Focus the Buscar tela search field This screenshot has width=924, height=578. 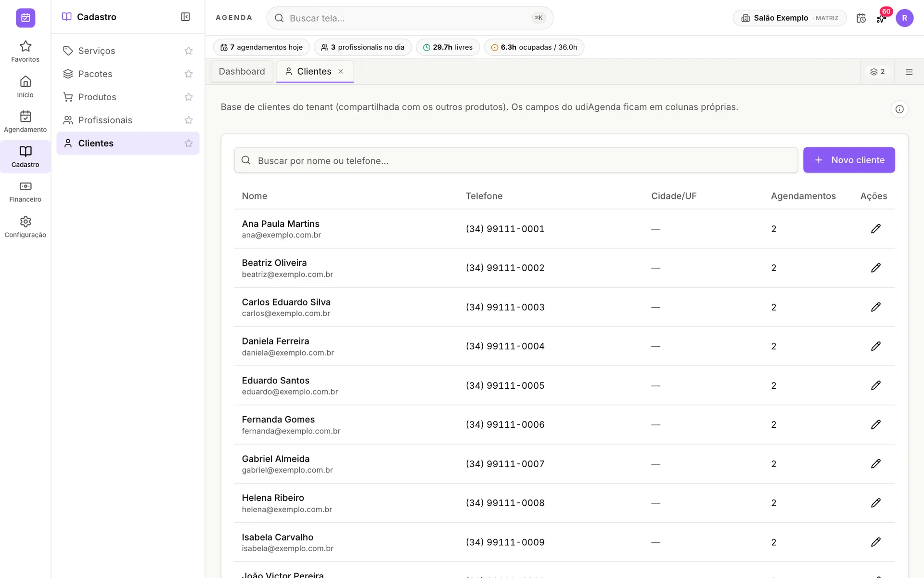(410, 18)
